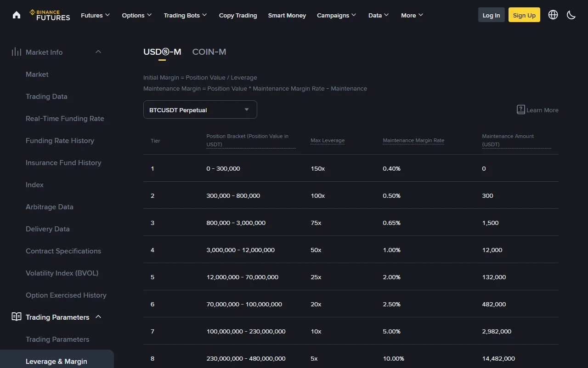Click the Maintenance Amount (USDT) column header
588x368 pixels.
coord(516,140)
